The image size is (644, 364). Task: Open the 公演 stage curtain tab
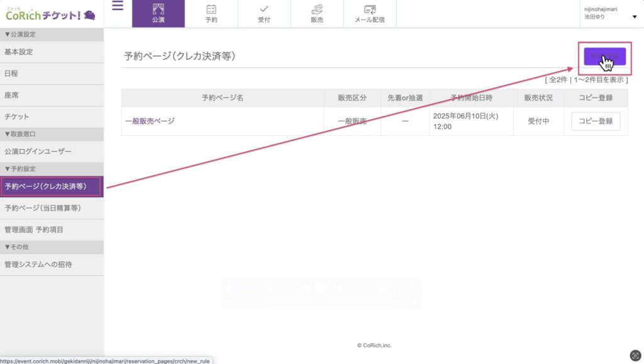coord(158,13)
